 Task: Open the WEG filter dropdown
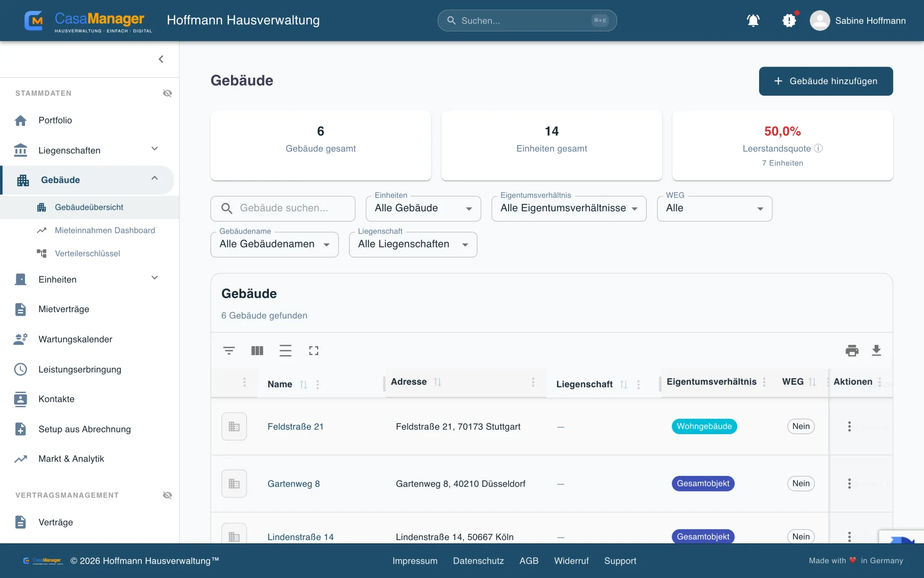click(714, 209)
